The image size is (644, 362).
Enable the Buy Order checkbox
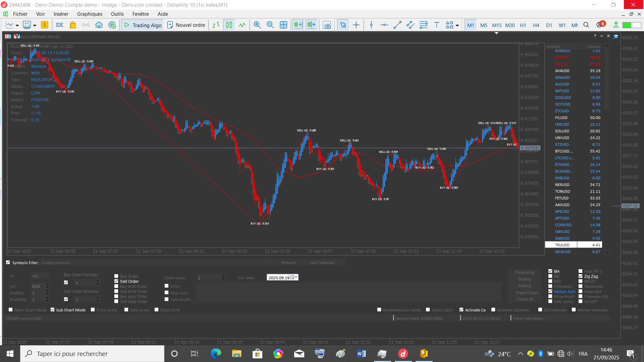tap(116, 277)
